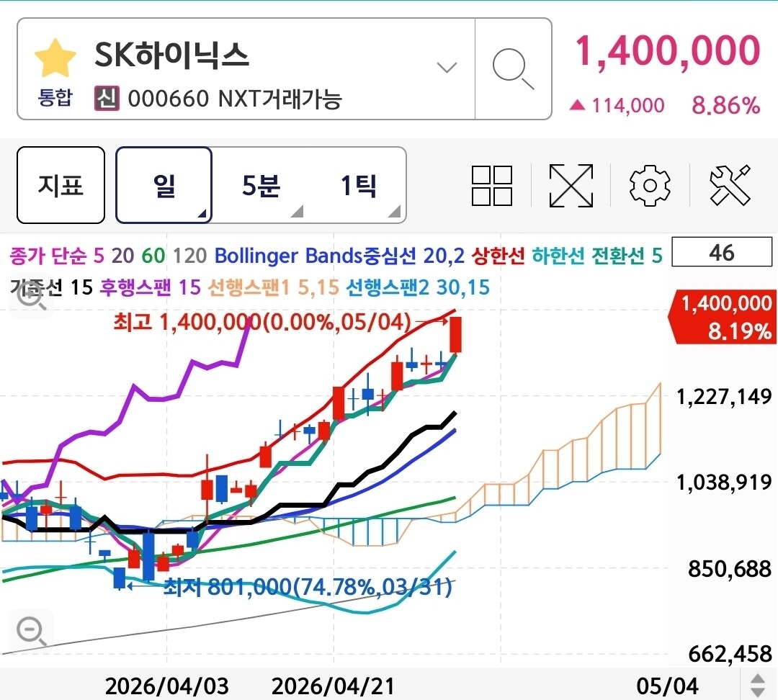
Task: Open the drawing tools wrench icon
Action: [730, 185]
